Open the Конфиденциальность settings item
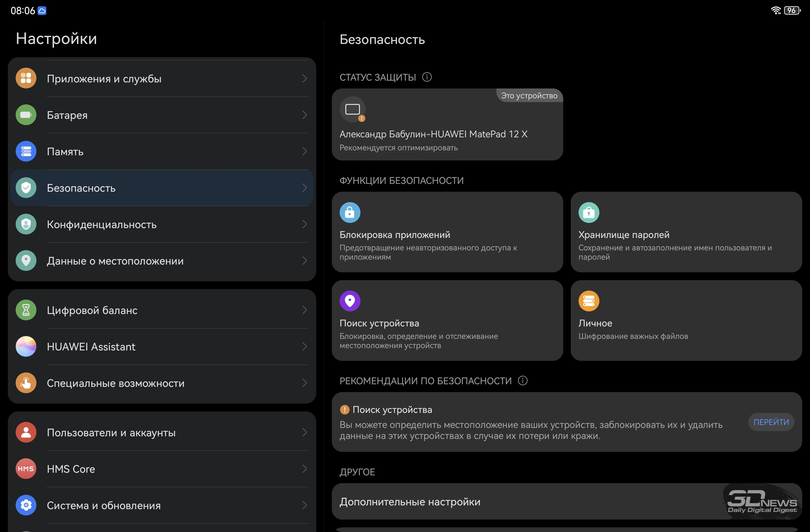 [x=162, y=224]
